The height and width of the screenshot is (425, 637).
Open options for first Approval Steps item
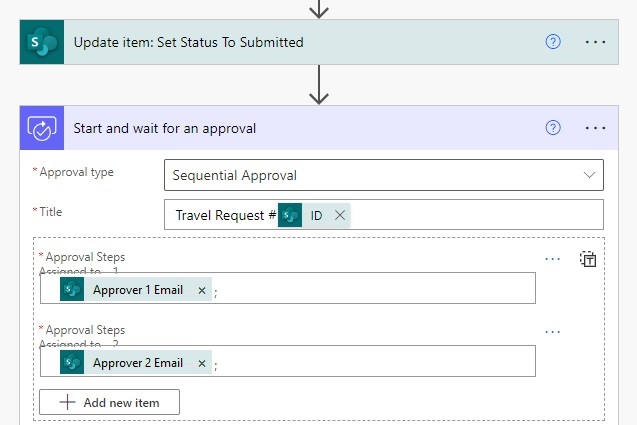click(552, 259)
